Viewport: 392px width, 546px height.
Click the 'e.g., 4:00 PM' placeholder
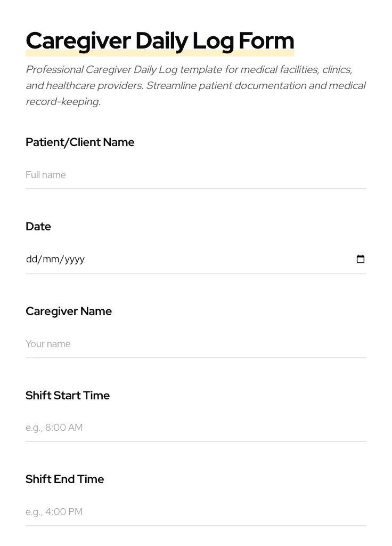pos(54,511)
